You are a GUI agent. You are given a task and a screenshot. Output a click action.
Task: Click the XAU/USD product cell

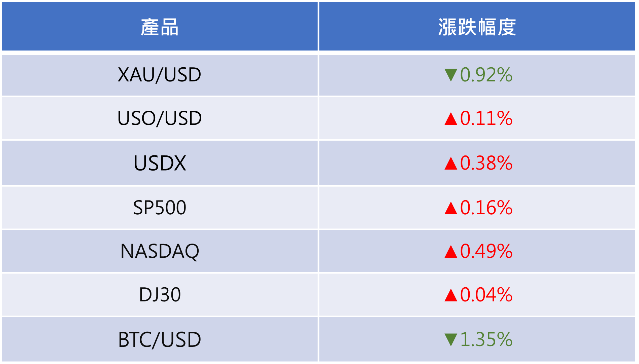(160, 75)
